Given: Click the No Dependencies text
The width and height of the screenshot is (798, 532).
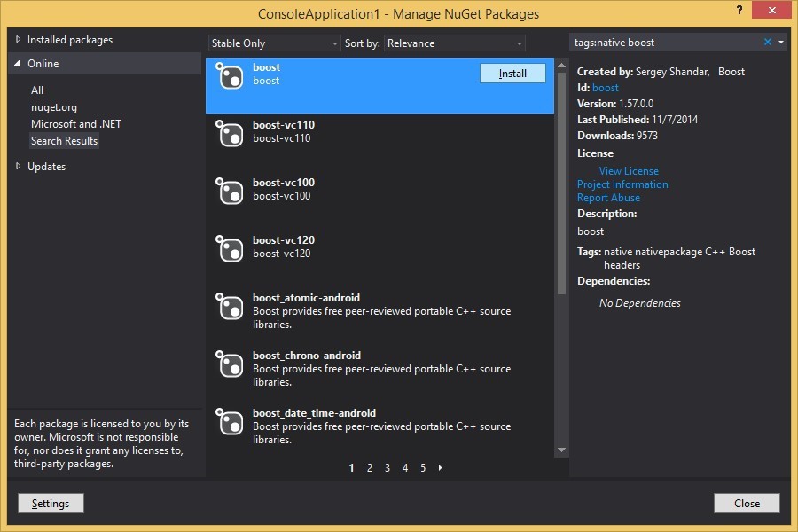Looking at the screenshot, I should pos(639,303).
